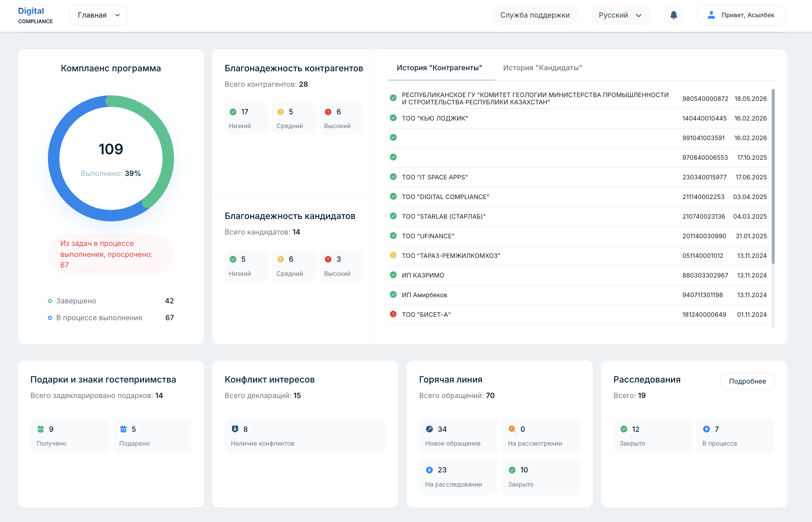
Task: Open Служба поддержки
Action: pyautogui.click(x=535, y=15)
